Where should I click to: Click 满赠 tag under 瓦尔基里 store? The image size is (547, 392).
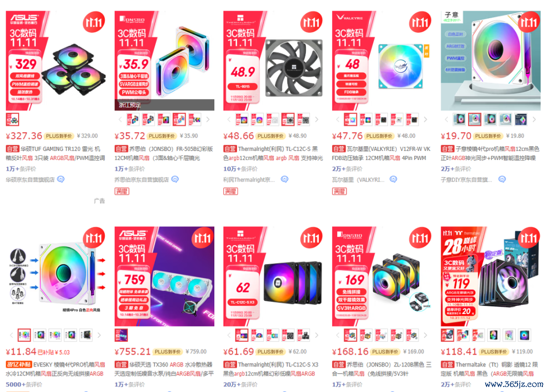click(339, 191)
